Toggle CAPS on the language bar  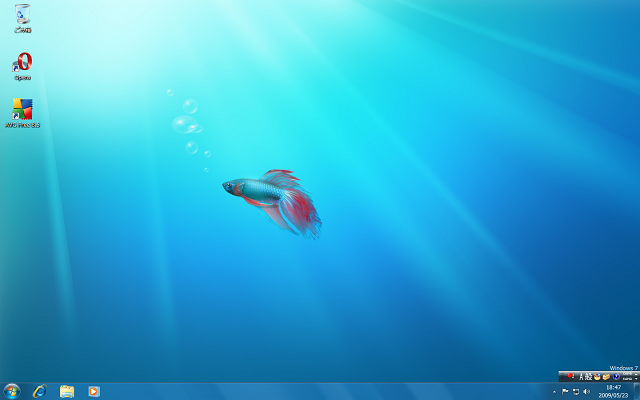[627, 373]
